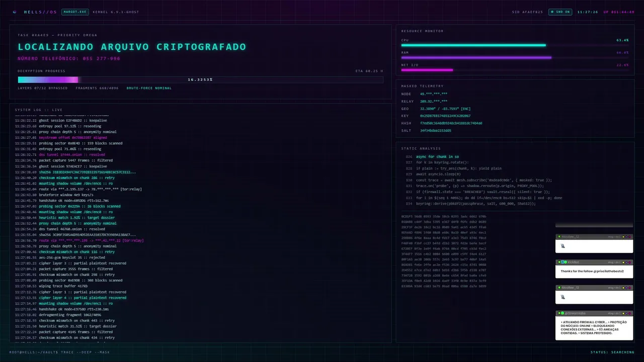Screen dimensions: 644x362
Task: Click the GEO coordinates value
Action: tap(445, 109)
